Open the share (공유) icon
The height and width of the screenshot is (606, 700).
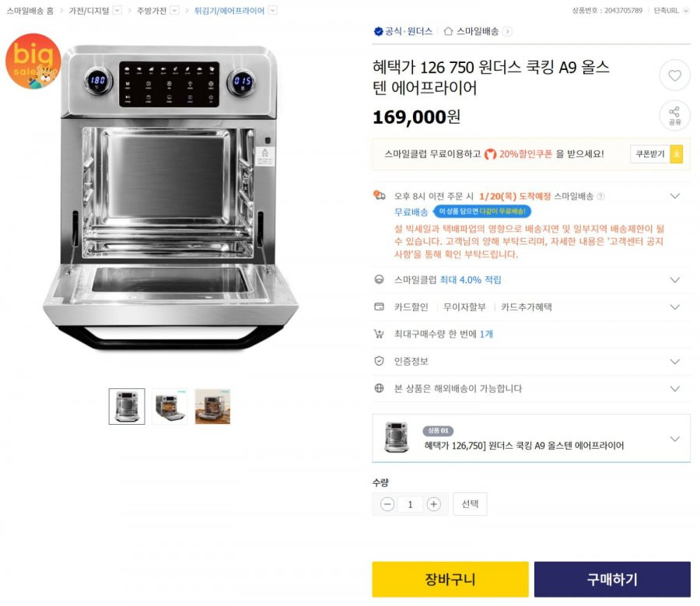point(674,116)
